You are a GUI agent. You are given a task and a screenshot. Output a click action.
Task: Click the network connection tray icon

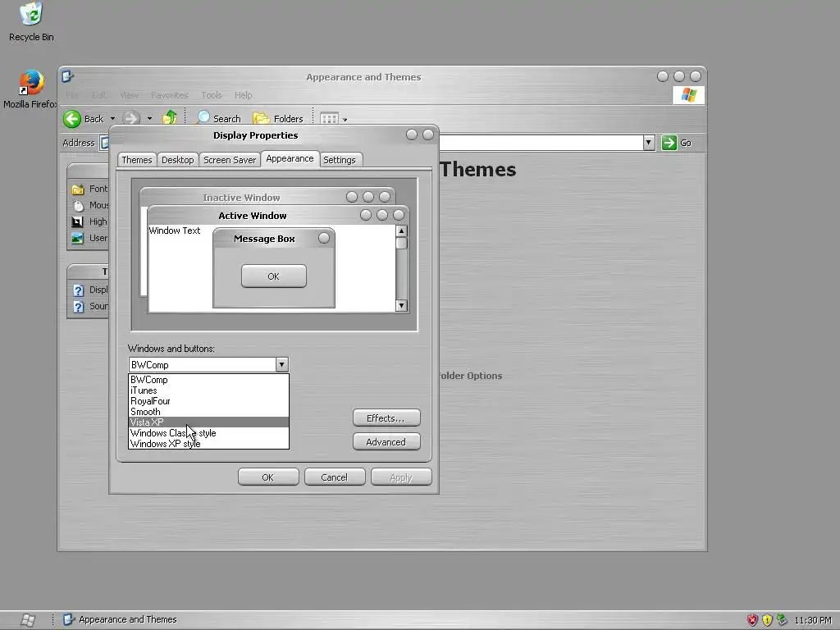click(x=782, y=620)
